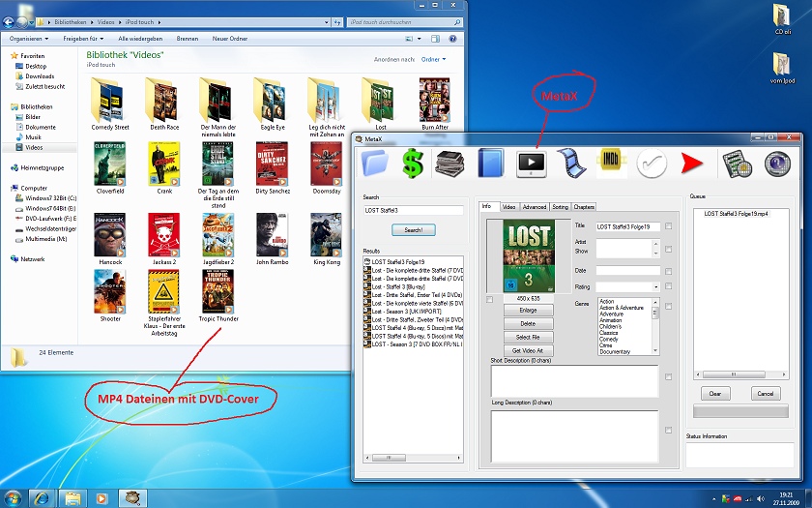This screenshot has width=812, height=508.
Task: Click the Search! button in MetaX
Action: coord(414,229)
